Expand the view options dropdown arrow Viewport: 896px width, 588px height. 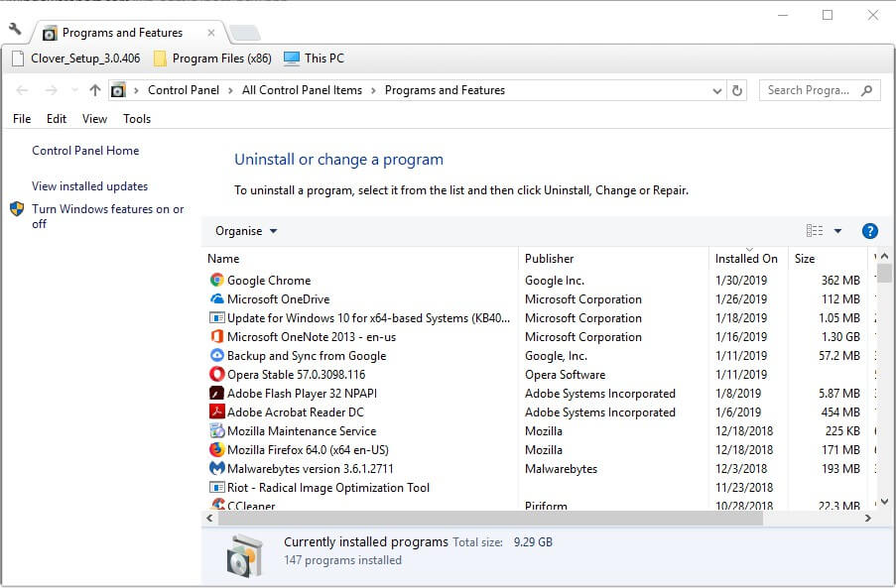[837, 231]
